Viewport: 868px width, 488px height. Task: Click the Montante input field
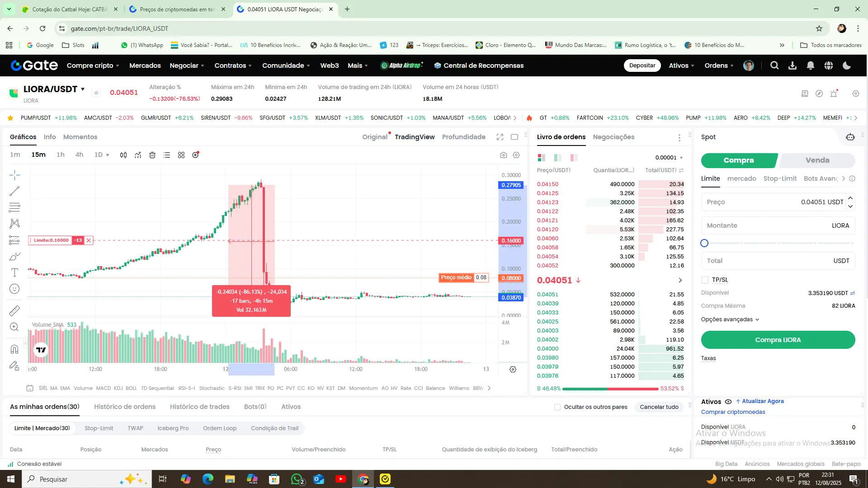[x=778, y=225]
